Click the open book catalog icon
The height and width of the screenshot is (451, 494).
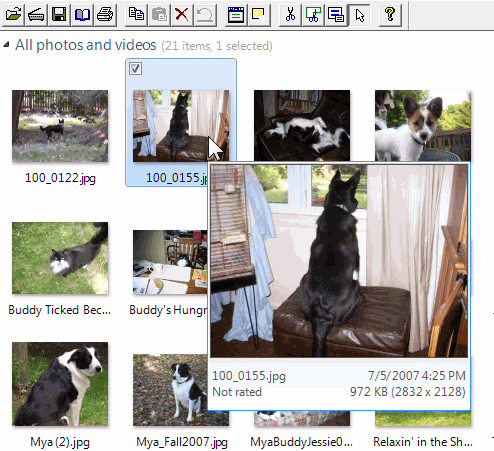tap(82, 15)
